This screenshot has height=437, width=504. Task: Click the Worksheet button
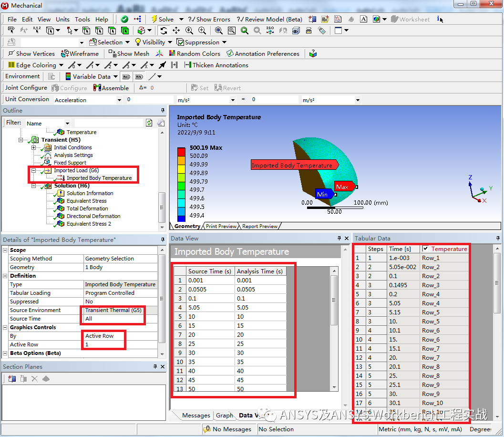tap(410, 19)
